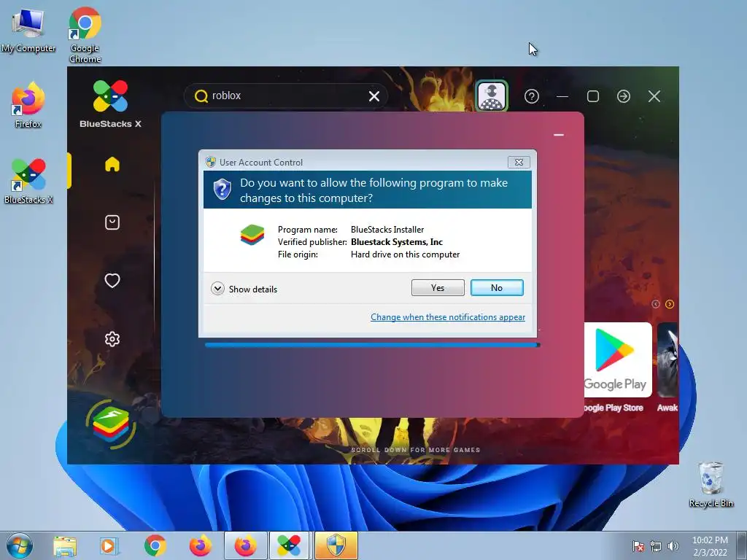The width and height of the screenshot is (747, 560).
Task: Open Change when these notifications appear link
Action: [x=448, y=317]
